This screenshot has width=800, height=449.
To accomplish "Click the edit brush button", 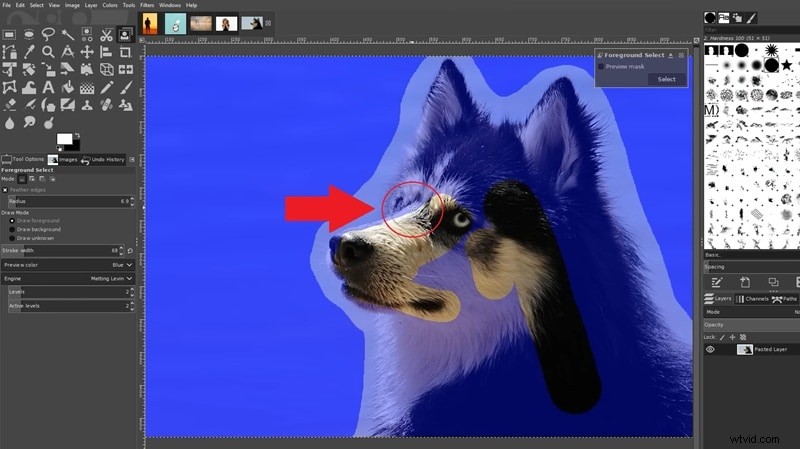I will 717,282.
